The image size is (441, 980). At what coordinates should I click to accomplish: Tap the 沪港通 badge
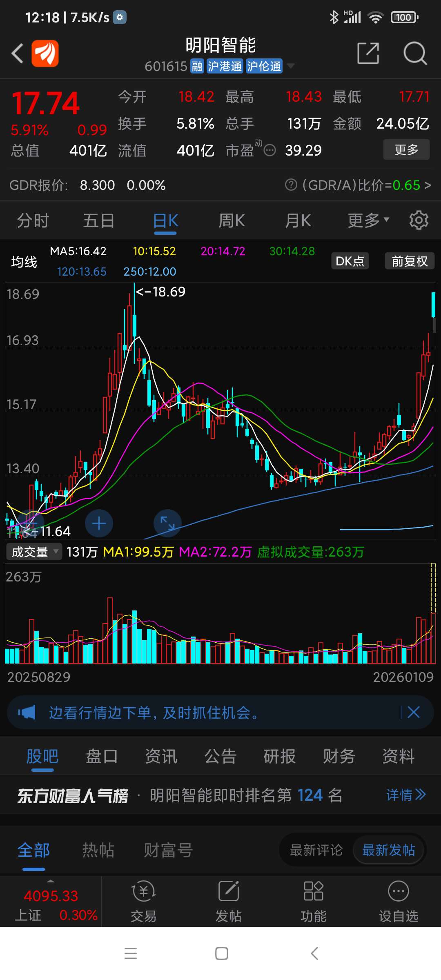[225, 66]
